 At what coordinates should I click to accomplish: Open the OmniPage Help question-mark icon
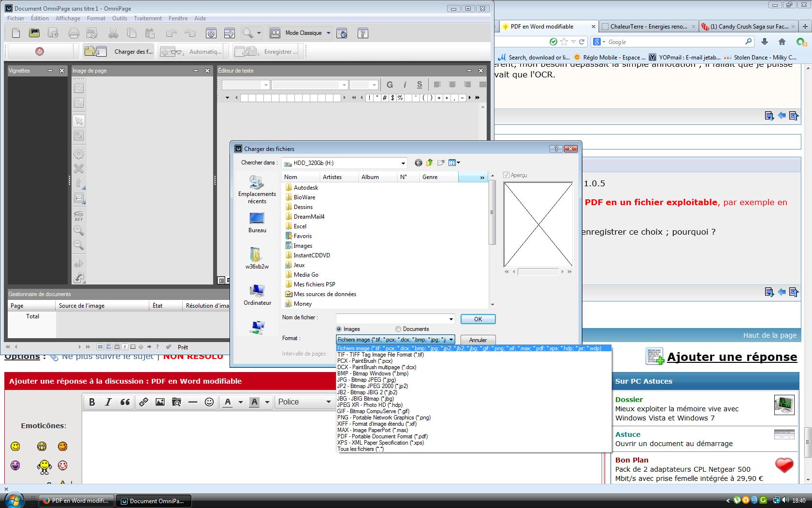(x=362, y=33)
